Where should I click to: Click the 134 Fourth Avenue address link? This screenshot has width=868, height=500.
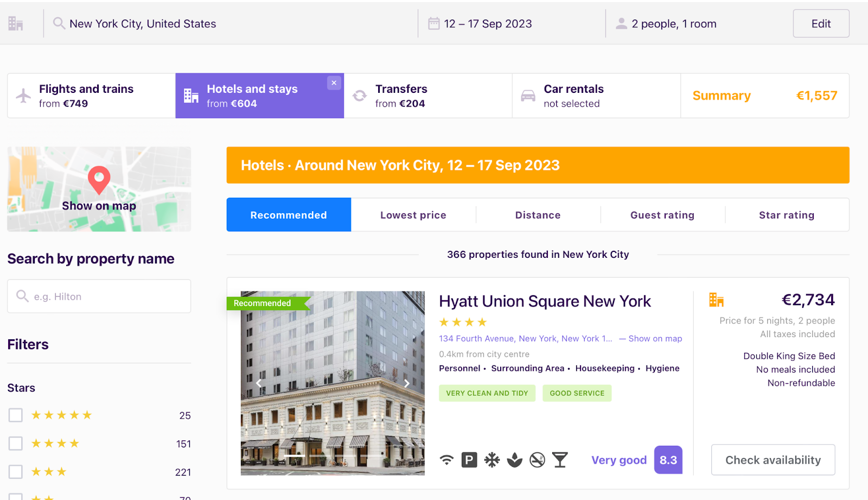point(525,338)
